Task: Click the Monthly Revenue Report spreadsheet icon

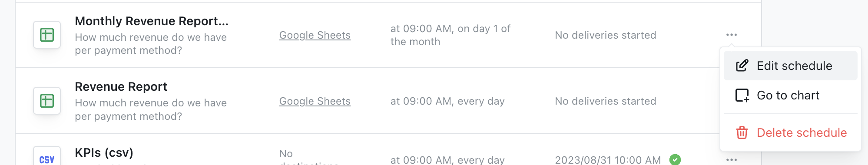Action: pos(47,35)
